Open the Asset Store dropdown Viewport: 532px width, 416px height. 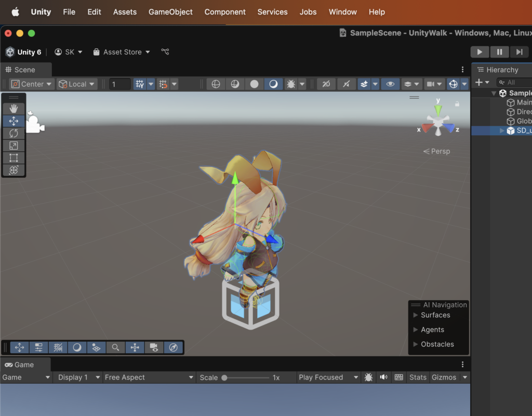point(122,52)
